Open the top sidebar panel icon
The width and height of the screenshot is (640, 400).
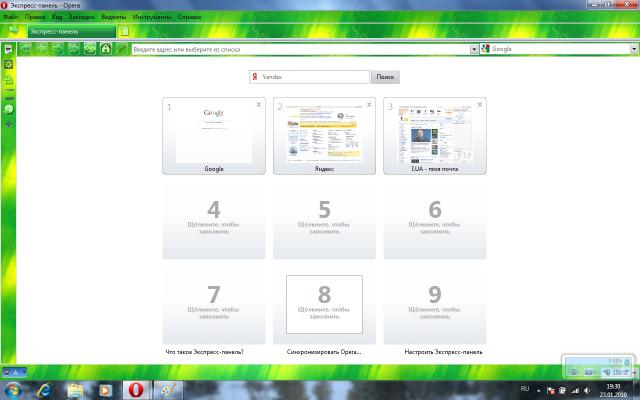point(8,49)
